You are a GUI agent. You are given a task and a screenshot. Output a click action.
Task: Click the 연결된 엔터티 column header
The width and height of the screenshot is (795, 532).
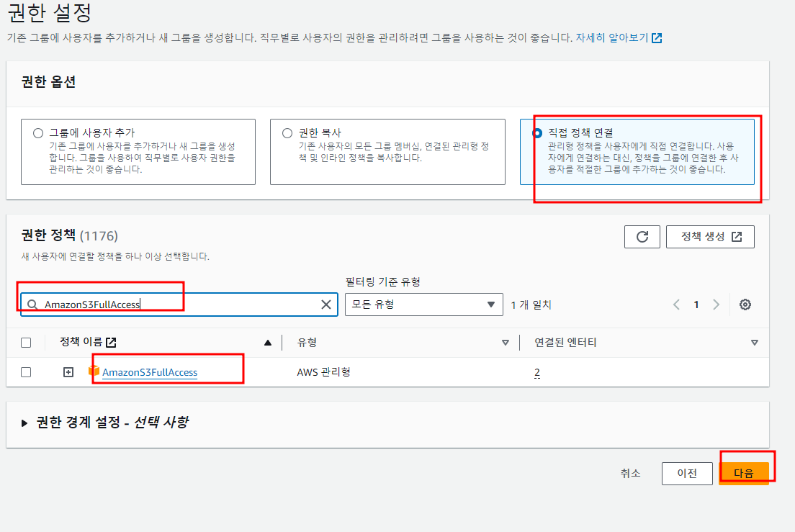(x=565, y=343)
